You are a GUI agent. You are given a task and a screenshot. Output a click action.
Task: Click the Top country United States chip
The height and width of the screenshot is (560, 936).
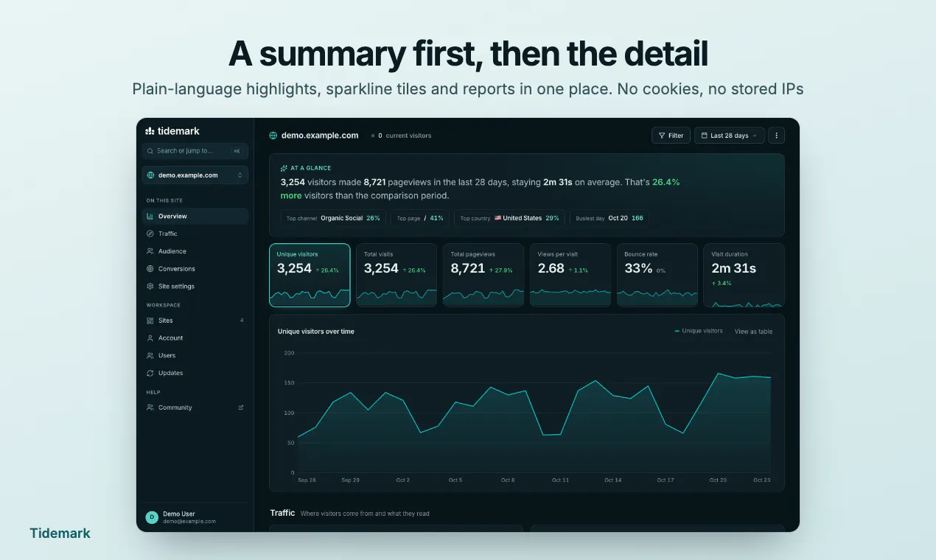509,218
